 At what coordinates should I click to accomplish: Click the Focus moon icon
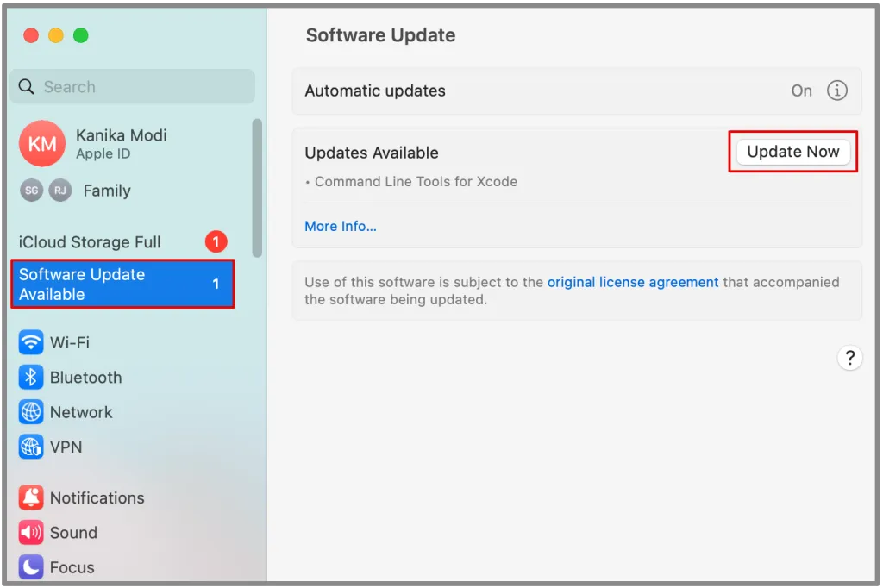click(x=31, y=567)
